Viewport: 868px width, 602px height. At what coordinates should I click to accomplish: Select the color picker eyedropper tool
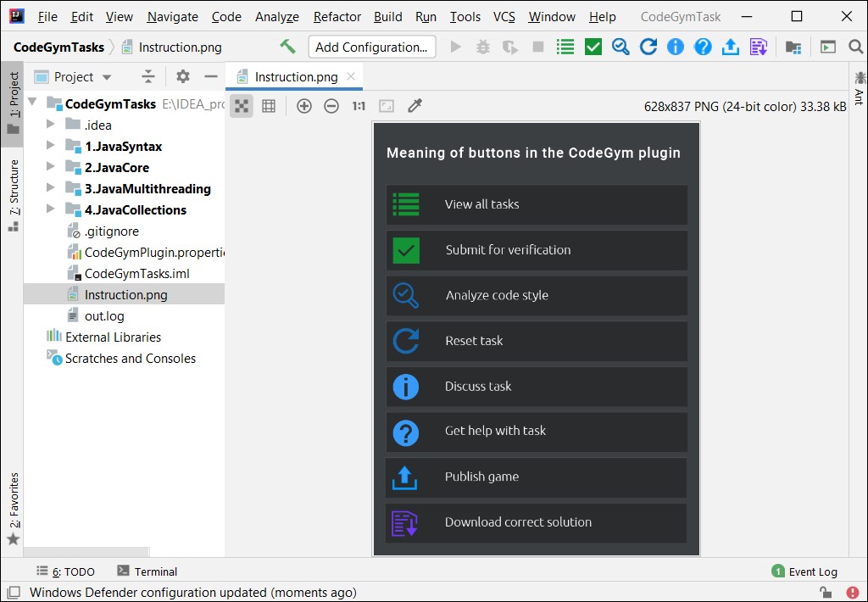[415, 105]
